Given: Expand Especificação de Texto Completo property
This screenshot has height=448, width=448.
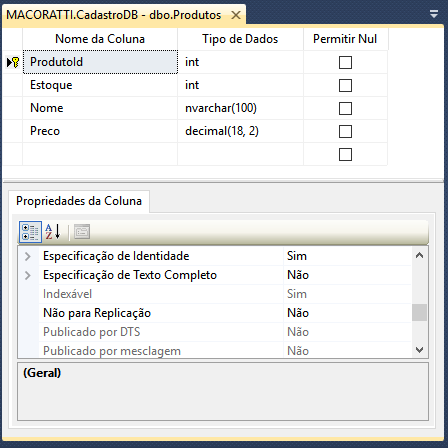Looking at the screenshot, I should point(28,275).
